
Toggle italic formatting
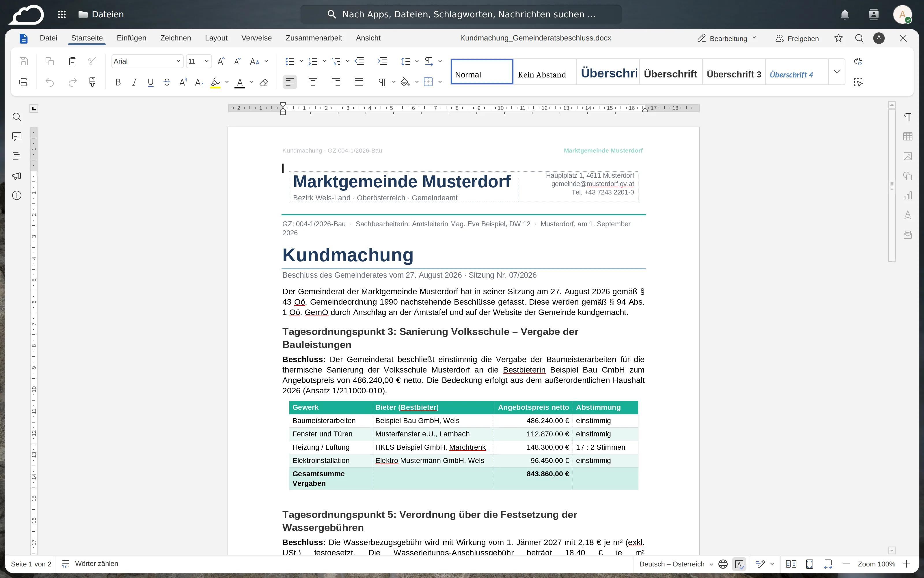tap(134, 82)
